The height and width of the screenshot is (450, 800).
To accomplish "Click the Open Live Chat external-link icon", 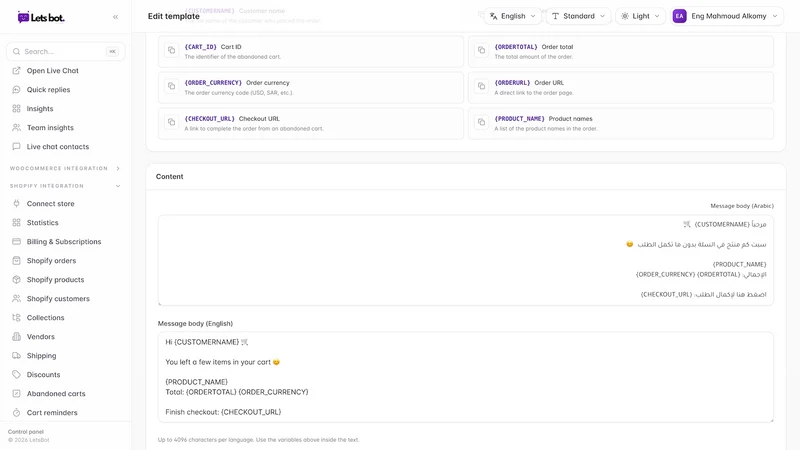I will pyautogui.click(x=16, y=70).
